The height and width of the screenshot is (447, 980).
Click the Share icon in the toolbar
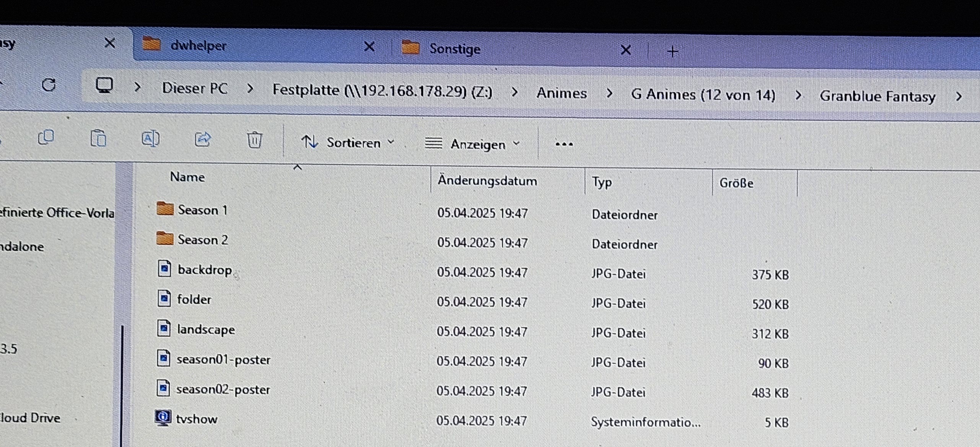(203, 139)
